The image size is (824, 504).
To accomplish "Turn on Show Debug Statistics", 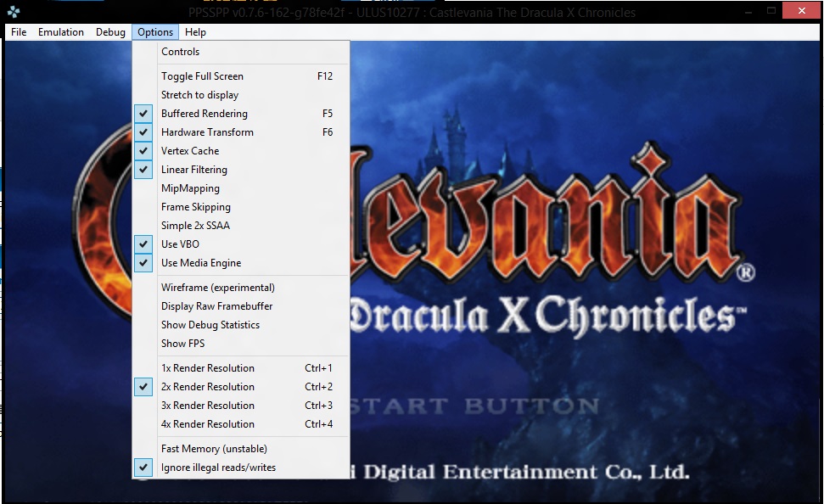I will pos(241,325).
